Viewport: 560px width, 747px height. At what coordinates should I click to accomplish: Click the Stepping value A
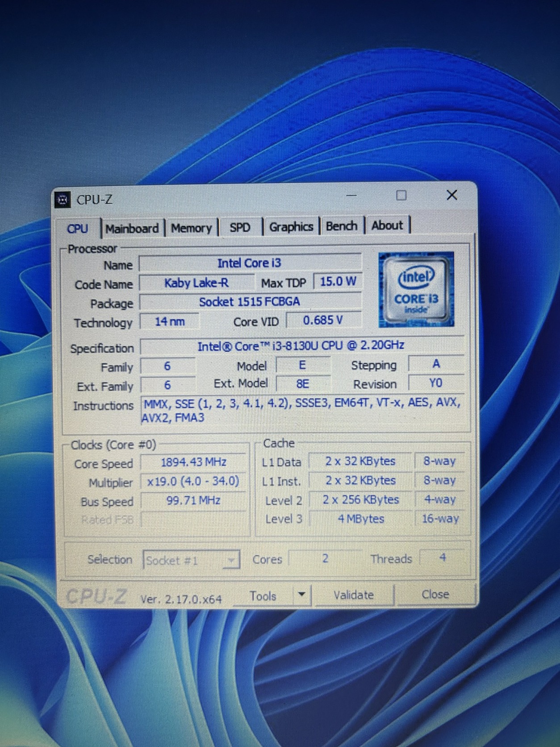pyautogui.click(x=436, y=364)
